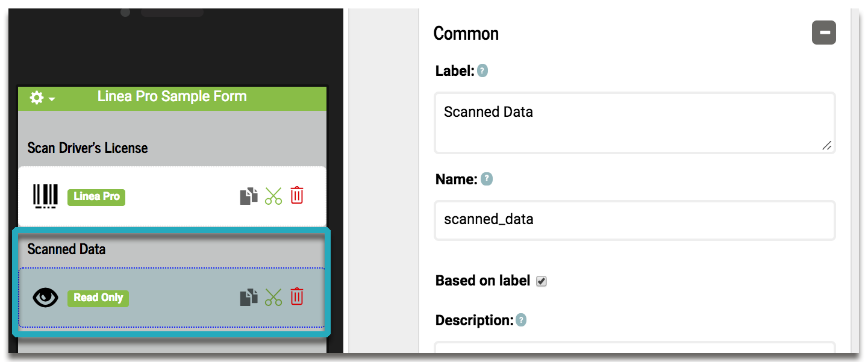Cut the Linea Pro field
This screenshot has height=362, width=868.
(x=273, y=196)
